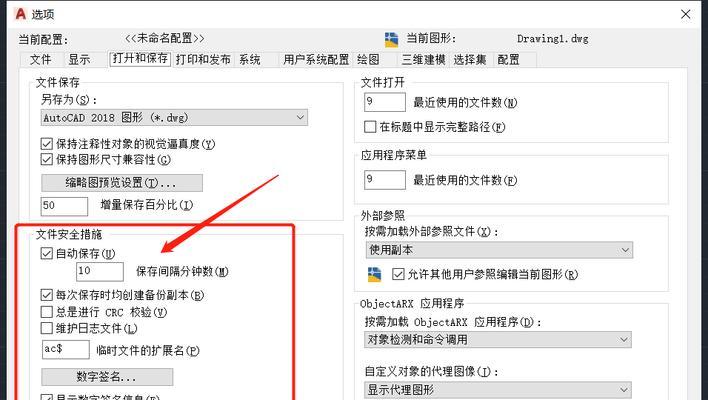
Task: Expand the 使用副本 external reference dropdown
Action: (499, 250)
